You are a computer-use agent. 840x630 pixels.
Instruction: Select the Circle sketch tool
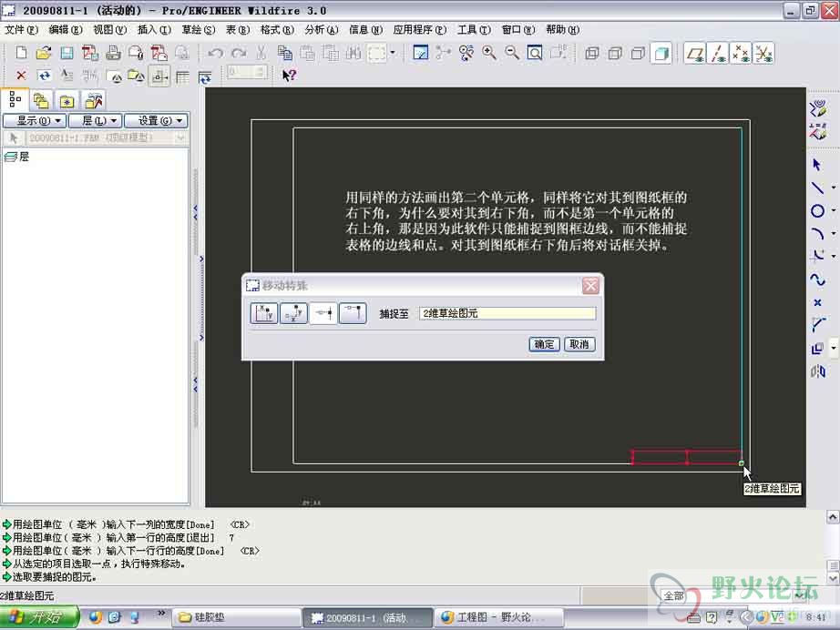[817, 210]
